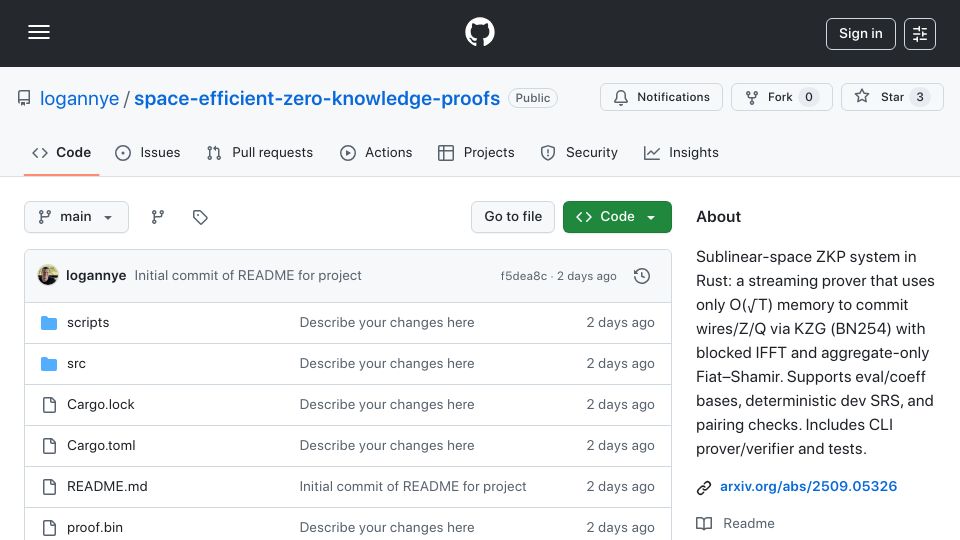Click the repository icon beside logannye
960x540 pixels.
tap(24, 98)
